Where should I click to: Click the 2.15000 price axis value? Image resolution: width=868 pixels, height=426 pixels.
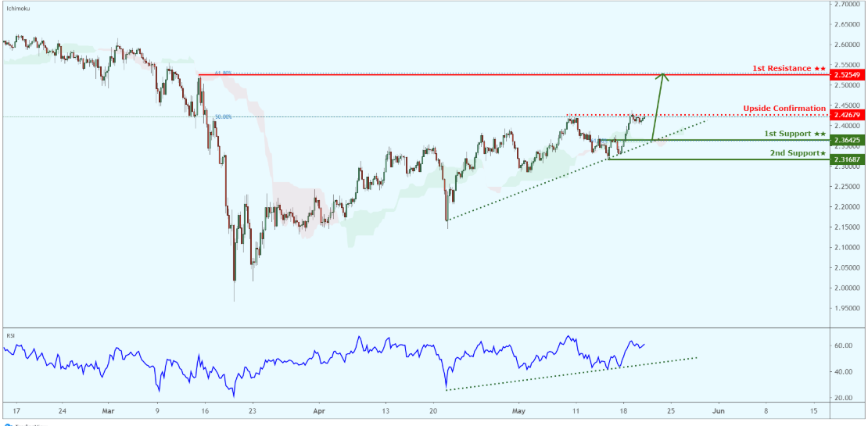(x=848, y=227)
